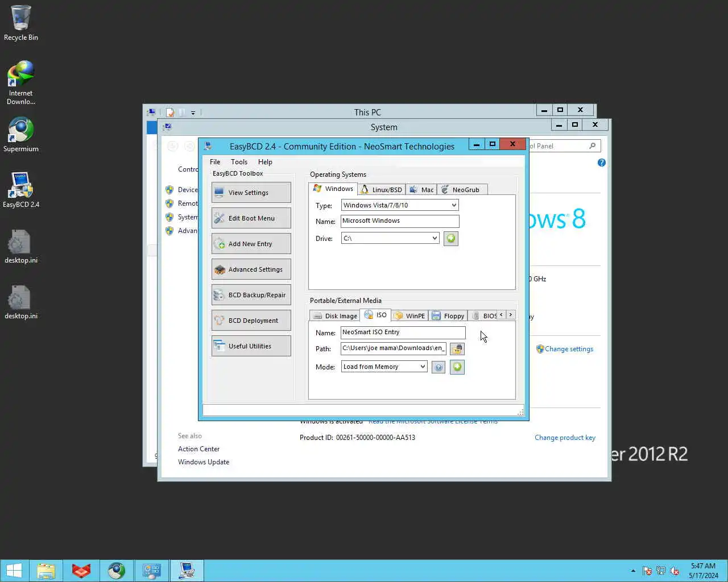Switch to the WinPE tab
This screenshot has height=582, width=728.
click(409, 316)
